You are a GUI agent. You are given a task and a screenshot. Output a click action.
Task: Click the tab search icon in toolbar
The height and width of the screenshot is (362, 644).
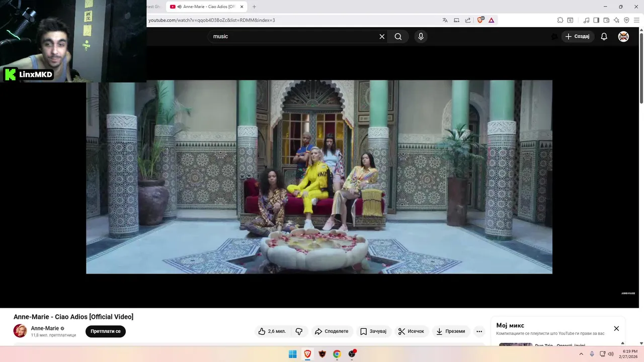pos(571,20)
